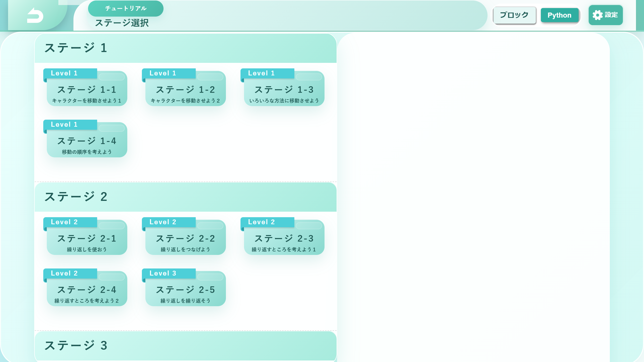The height and width of the screenshot is (362, 644).
Task: Click the ステージ 2 section header
Action: tap(186, 197)
